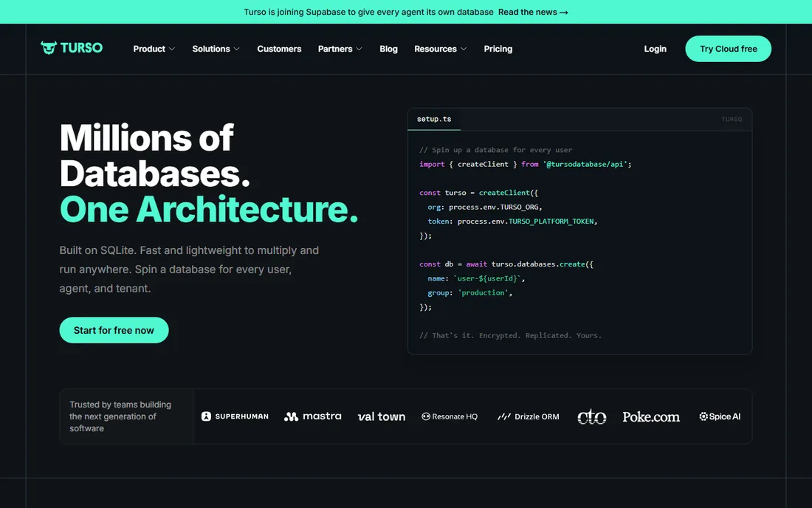Click the Mastra logo
Image resolution: width=812 pixels, height=508 pixels.
click(313, 416)
